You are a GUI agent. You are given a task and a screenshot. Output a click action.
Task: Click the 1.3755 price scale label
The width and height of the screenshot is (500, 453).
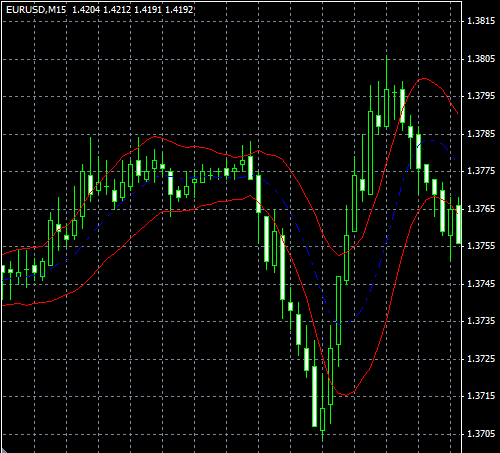click(481, 246)
